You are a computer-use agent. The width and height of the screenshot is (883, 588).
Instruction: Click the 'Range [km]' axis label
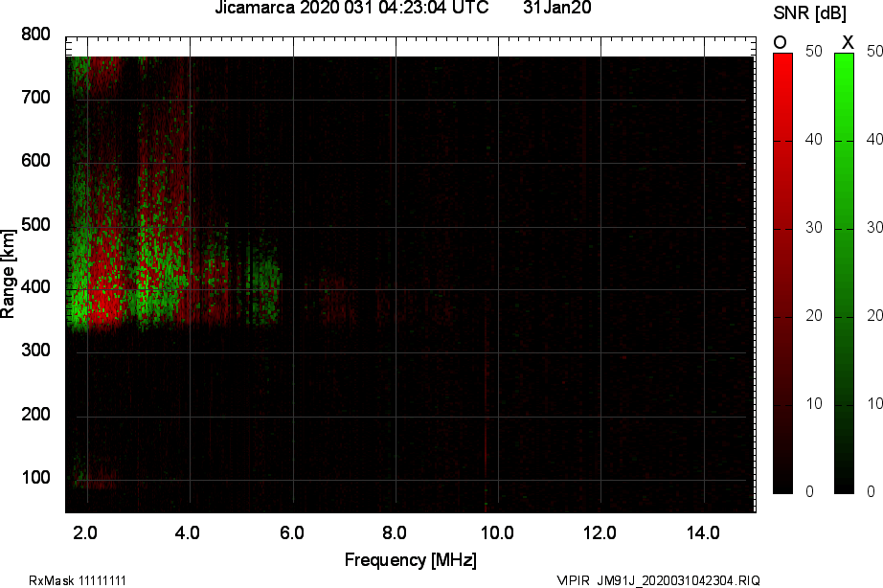pyautogui.click(x=8, y=274)
